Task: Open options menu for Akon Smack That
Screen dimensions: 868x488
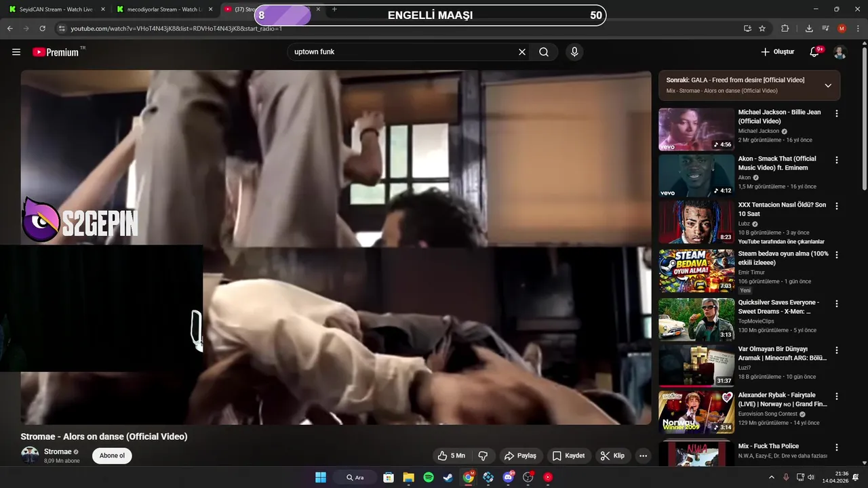Action: 836,160
